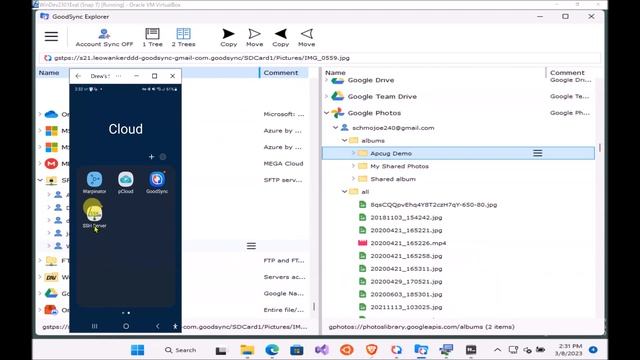Expand the Google Team Drive node
This screenshot has height=360, width=640.
[x=327, y=97]
